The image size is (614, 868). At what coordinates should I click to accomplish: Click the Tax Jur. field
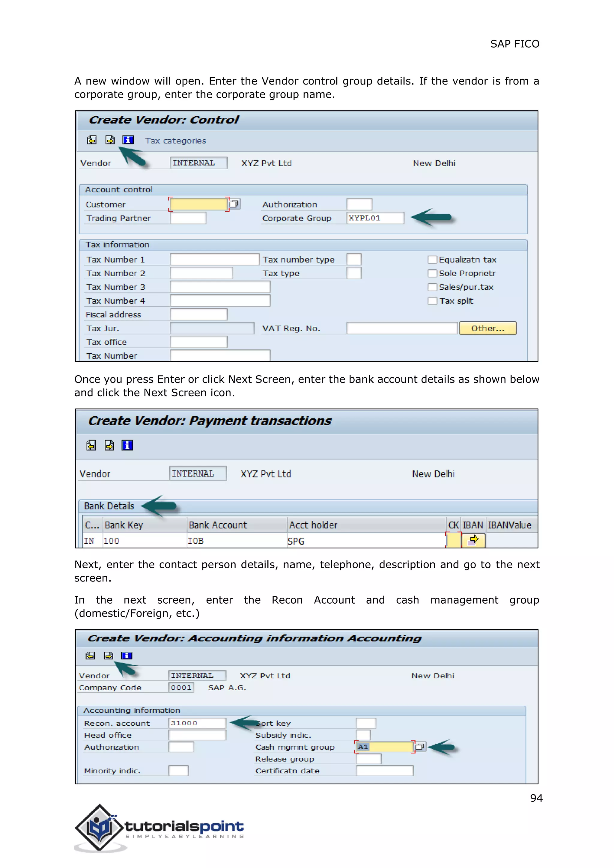click(212, 328)
